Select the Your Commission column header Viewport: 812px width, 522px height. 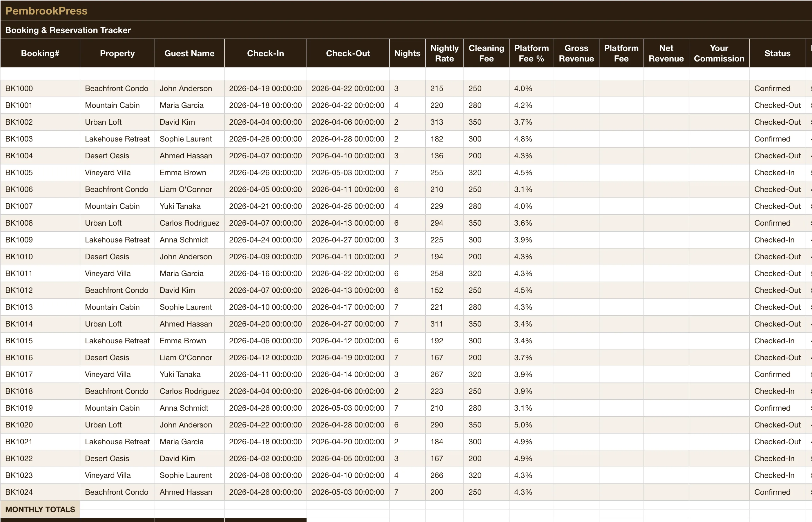[x=719, y=53]
